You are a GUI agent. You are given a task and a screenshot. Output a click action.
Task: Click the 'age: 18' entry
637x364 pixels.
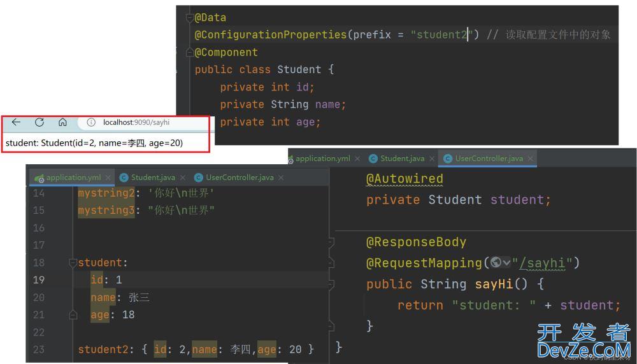[113, 315]
